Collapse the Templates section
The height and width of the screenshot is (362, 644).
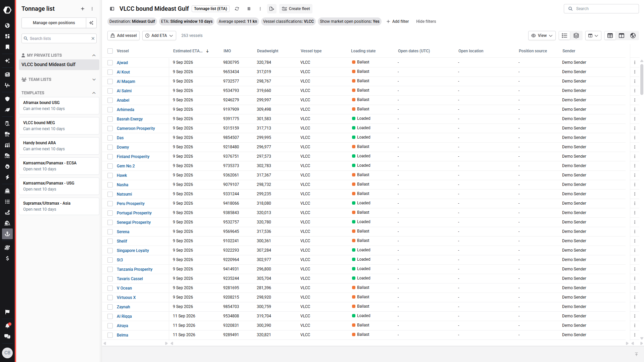(x=94, y=93)
